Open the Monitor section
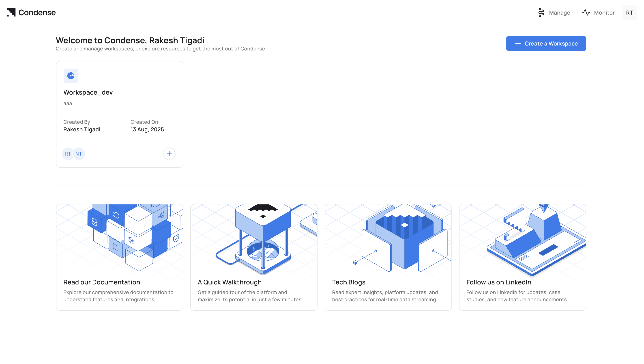The height and width of the screenshot is (364, 644). tap(604, 13)
